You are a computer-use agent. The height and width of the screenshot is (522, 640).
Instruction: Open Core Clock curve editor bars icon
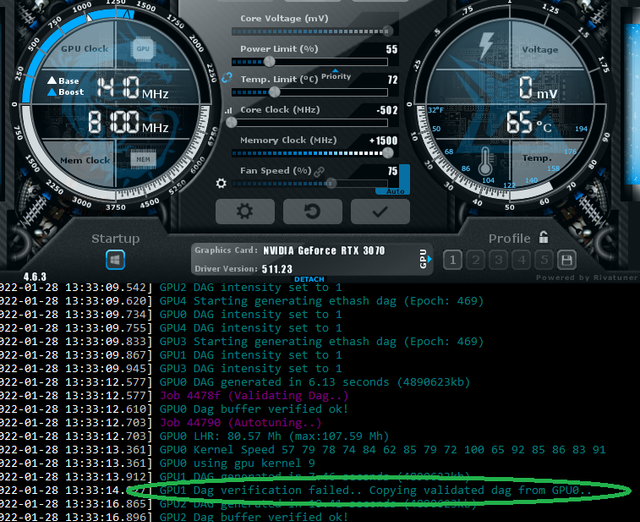[x=228, y=110]
